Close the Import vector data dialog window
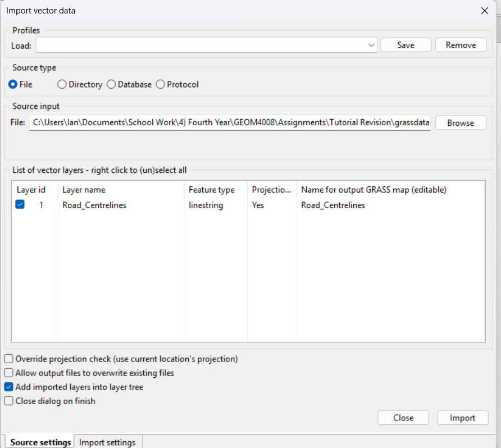The image size is (501, 448). pos(484,11)
